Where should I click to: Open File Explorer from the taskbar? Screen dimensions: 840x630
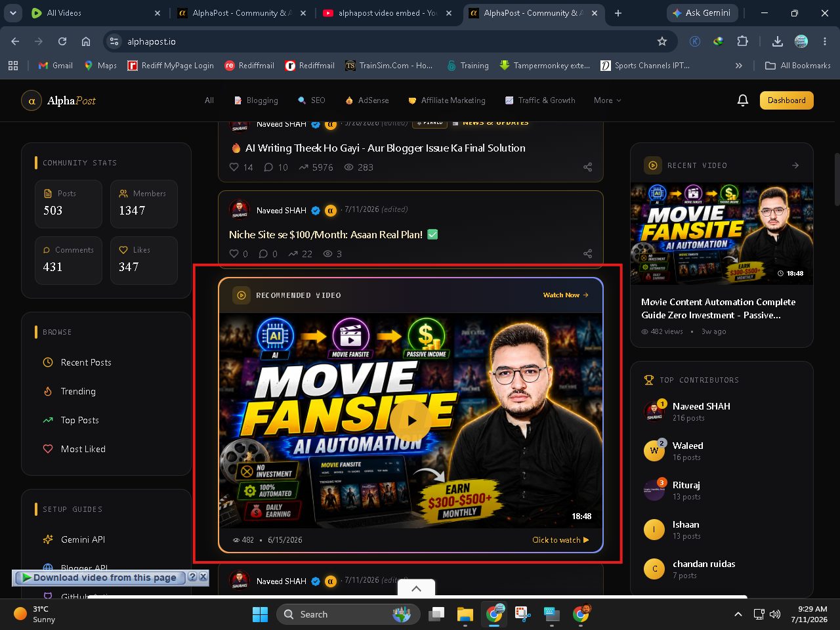tap(465, 614)
